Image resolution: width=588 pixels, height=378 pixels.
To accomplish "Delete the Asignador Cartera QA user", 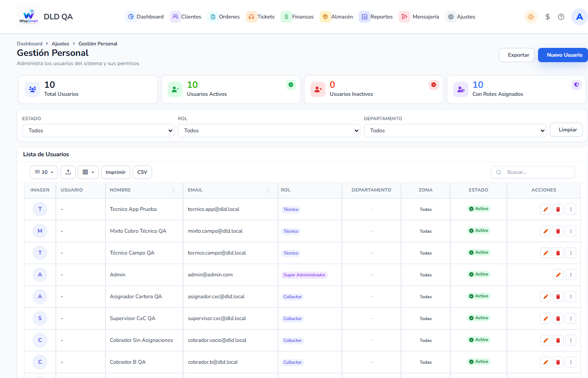I will coord(558,297).
